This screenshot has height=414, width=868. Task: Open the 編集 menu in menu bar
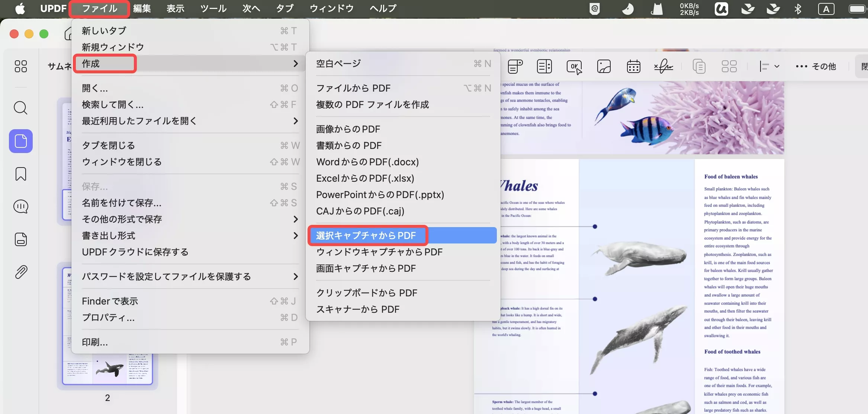(142, 8)
